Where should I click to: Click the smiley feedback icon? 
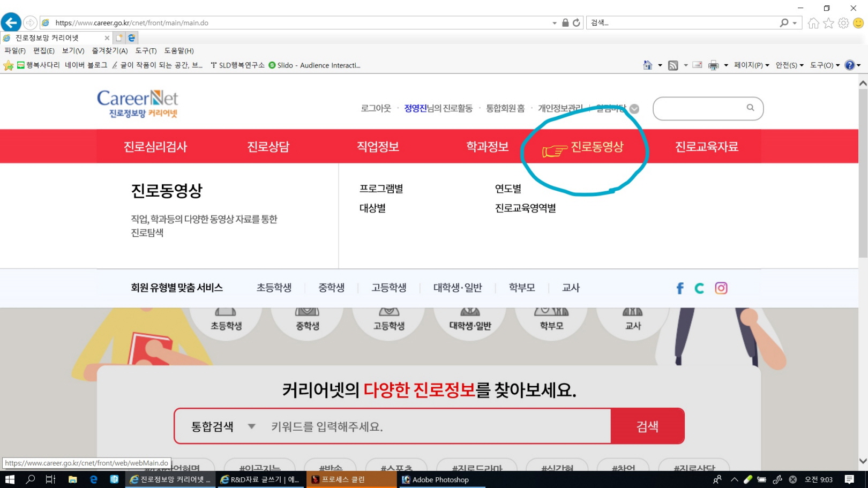[858, 23]
